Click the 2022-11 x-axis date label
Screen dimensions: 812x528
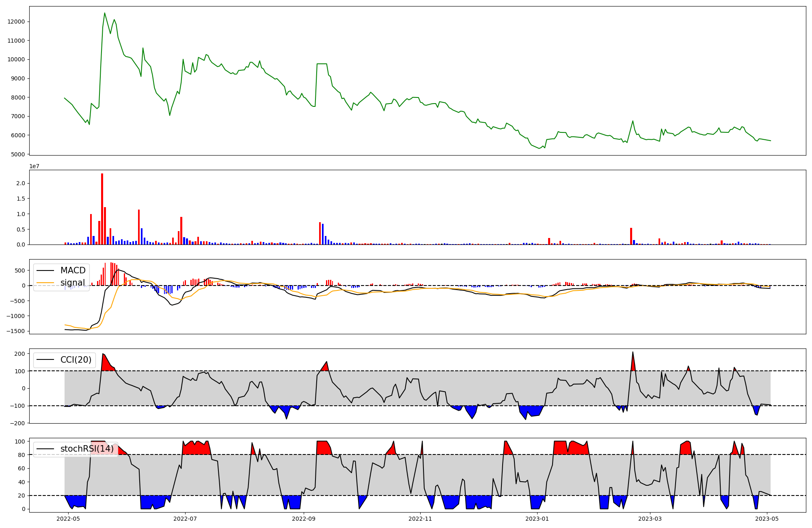click(420, 519)
